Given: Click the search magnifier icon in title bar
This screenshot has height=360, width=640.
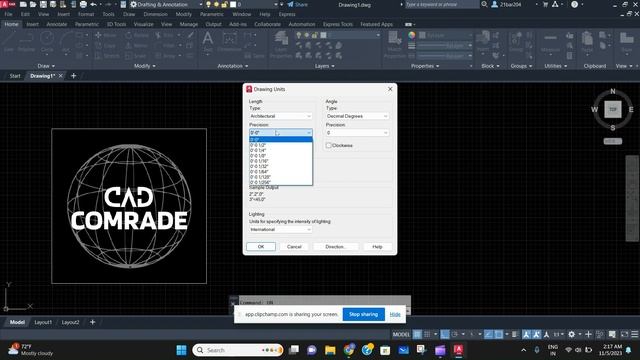Looking at the screenshot, I should [x=484, y=4].
